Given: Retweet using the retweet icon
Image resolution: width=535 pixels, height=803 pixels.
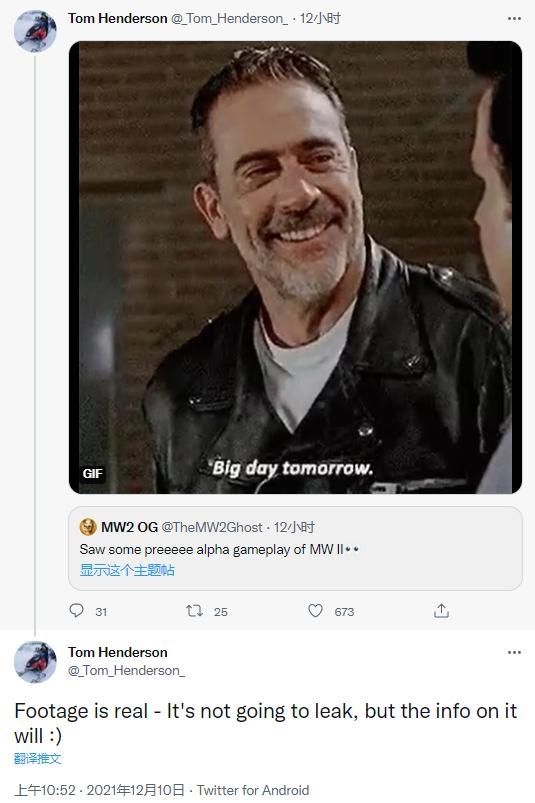Looking at the screenshot, I should pos(194,610).
